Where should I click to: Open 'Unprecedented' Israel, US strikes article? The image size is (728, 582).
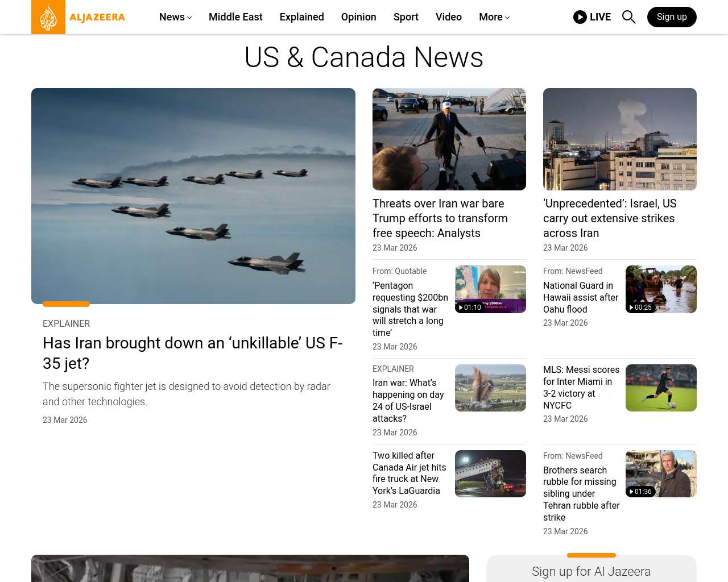(609, 218)
